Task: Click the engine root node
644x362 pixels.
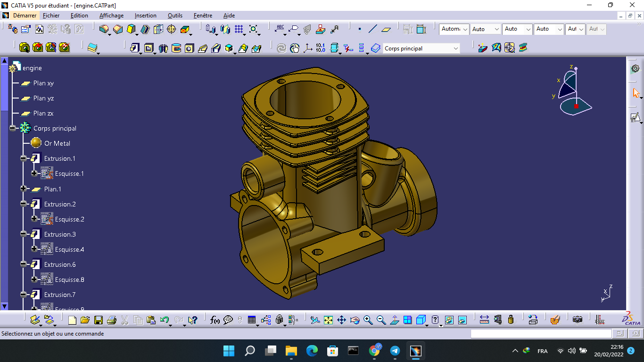Action: point(32,68)
